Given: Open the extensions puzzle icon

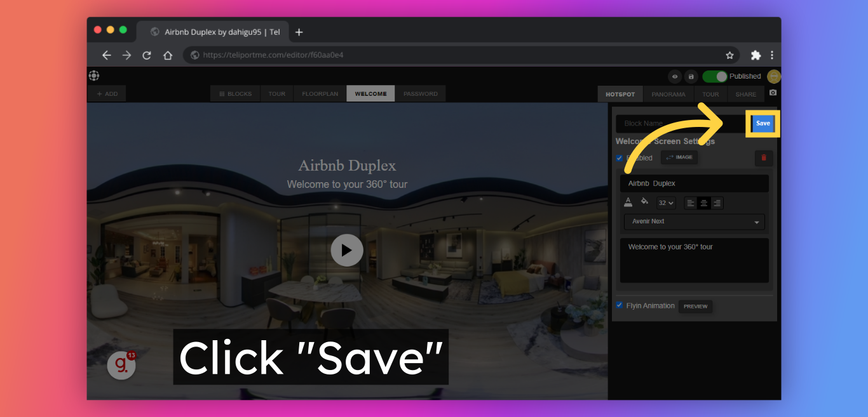Looking at the screenshot, I should [x=756, y=55].
